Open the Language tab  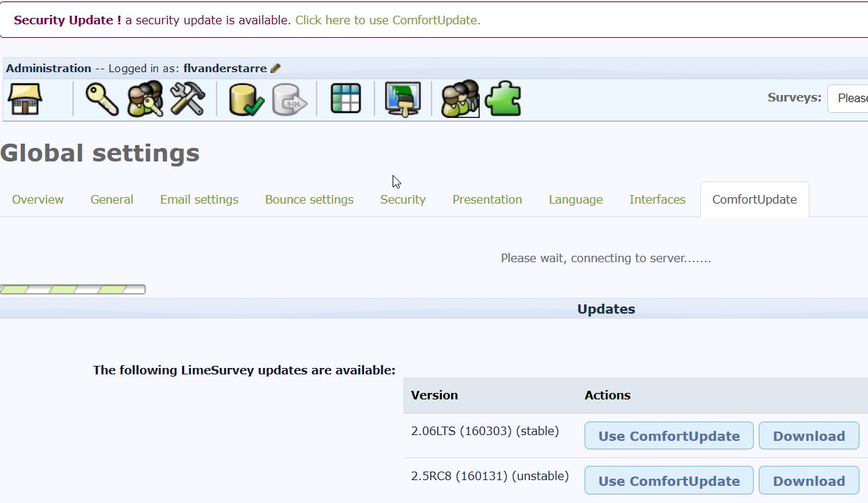(x=576, y=199)
